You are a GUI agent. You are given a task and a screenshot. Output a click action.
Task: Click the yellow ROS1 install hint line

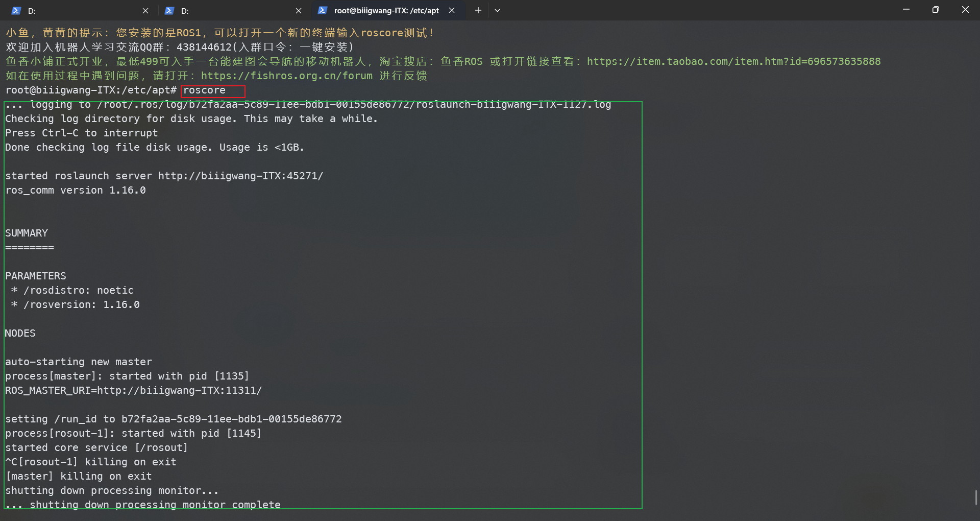(220, 33)
